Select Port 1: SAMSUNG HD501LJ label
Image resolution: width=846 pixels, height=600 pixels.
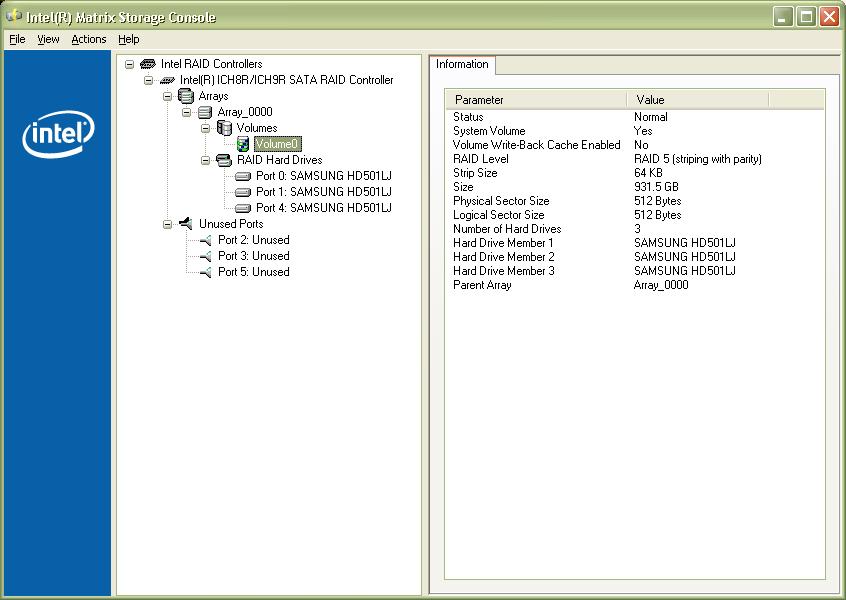324,192
